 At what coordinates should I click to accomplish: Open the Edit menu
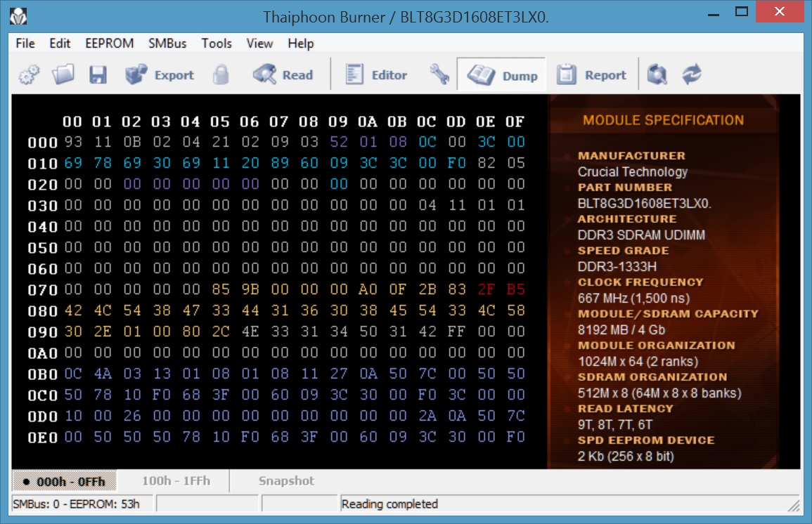point(60,44)
